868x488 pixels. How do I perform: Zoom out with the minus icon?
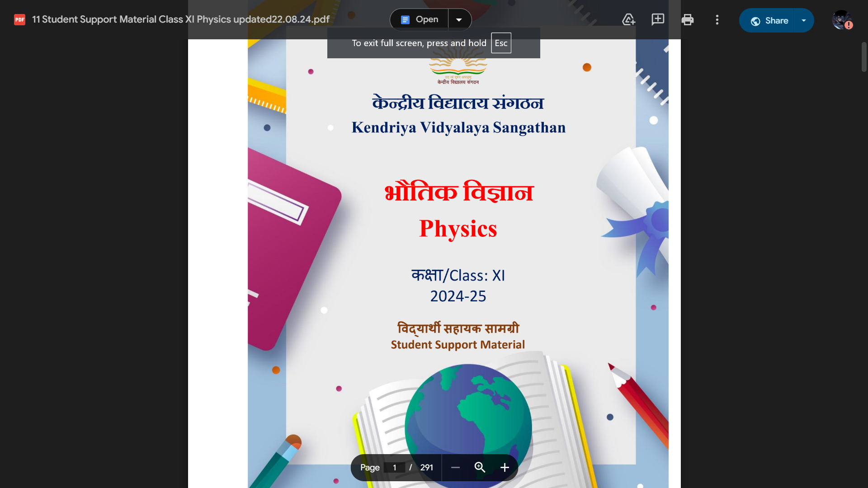(455, 468)
